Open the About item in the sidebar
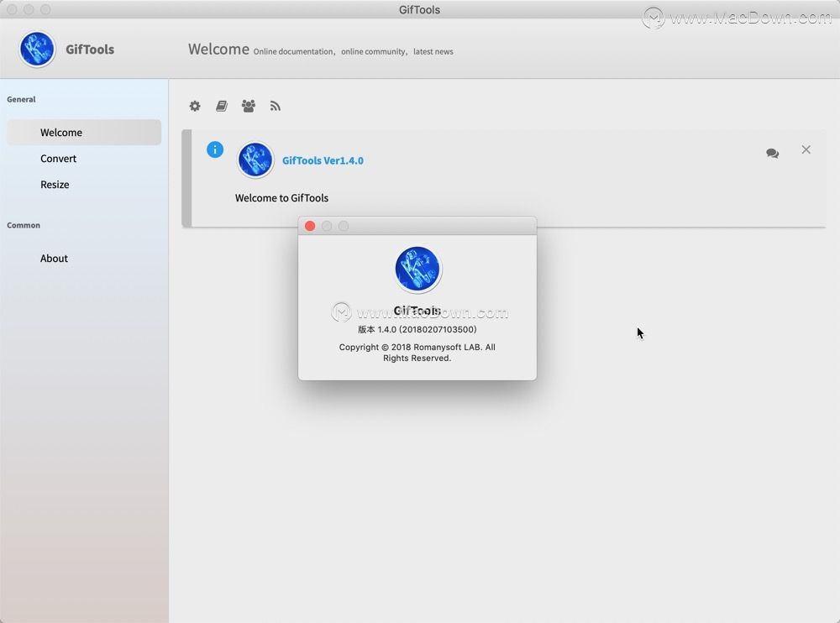Image resolution: width=840 pixels, height=623 pixels. (x=83, y=259)
